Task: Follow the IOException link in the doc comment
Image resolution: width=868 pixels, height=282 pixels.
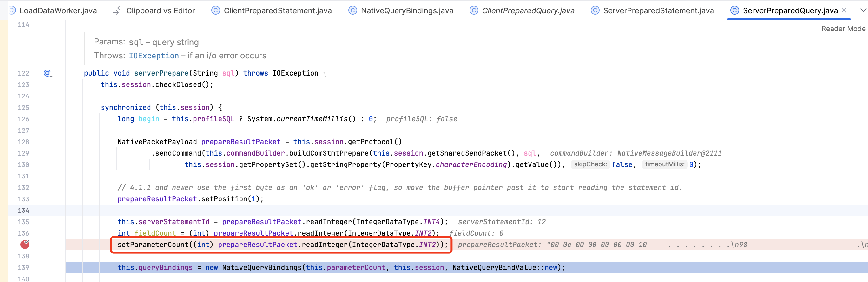Action: click(154, 56)
